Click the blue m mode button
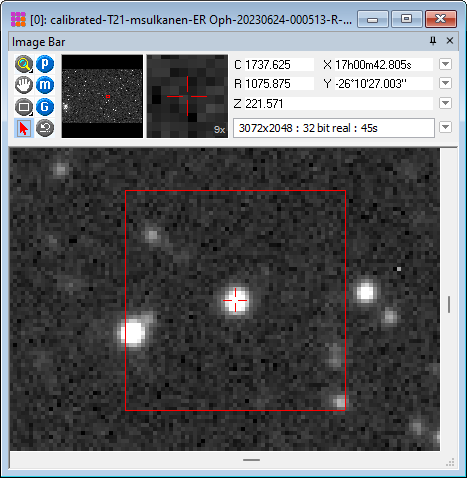The width and height of the screenshot is (467, 478). point(45,85)
